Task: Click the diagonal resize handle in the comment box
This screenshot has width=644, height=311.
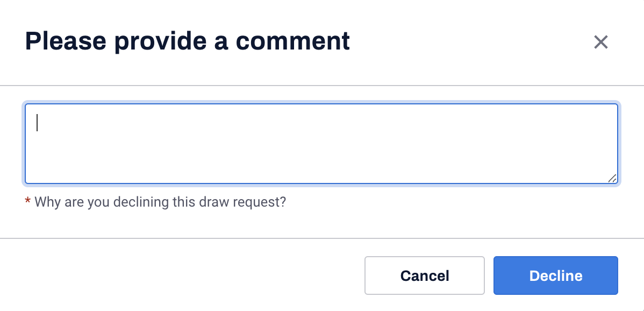Action: point(612,178)
